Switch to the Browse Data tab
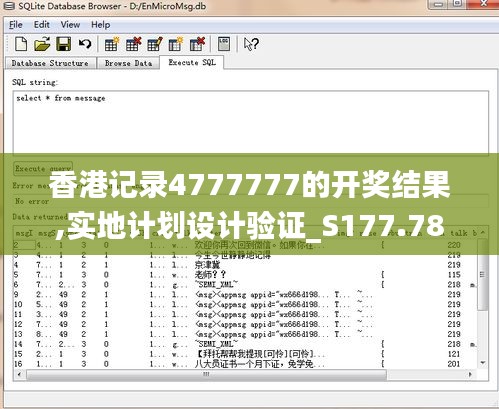 (x=128, y=63)
